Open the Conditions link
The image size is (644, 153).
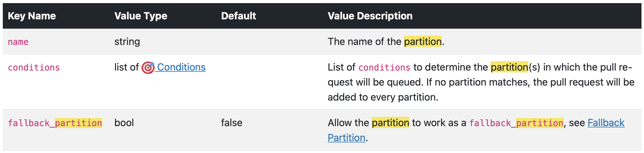point(181,67)
